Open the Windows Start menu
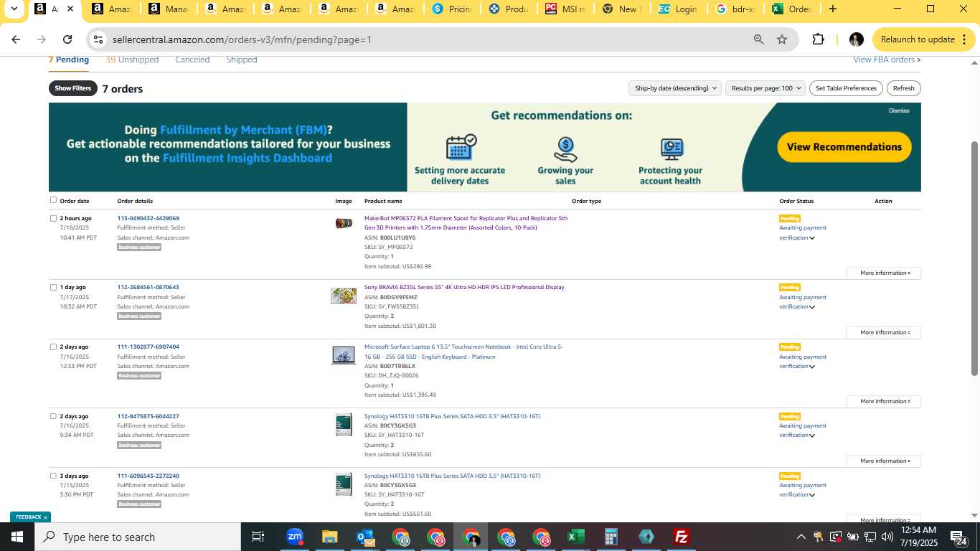The width and height of the screenshot is (980, 551). coord(17,537)
